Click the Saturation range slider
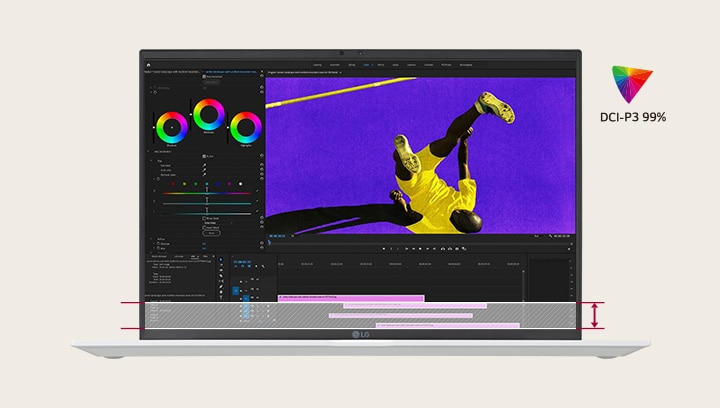Viewport: 720px width, 408px height. [207, 203]
